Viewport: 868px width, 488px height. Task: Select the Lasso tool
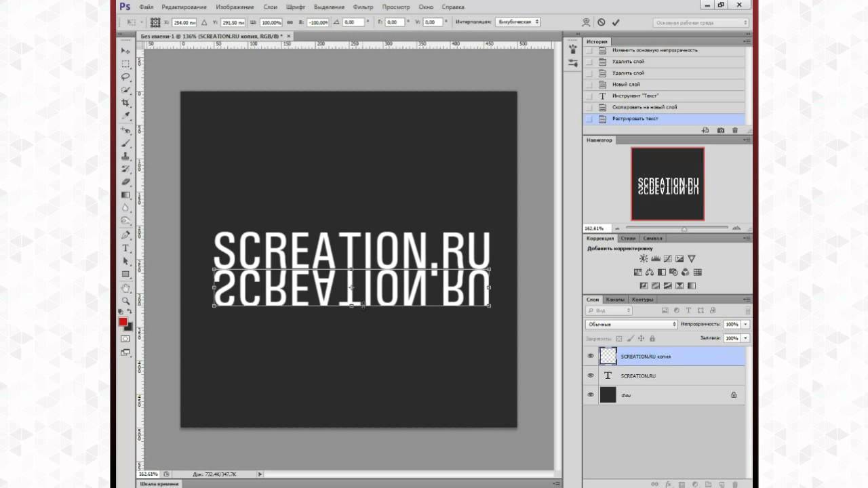click(125, 77)
